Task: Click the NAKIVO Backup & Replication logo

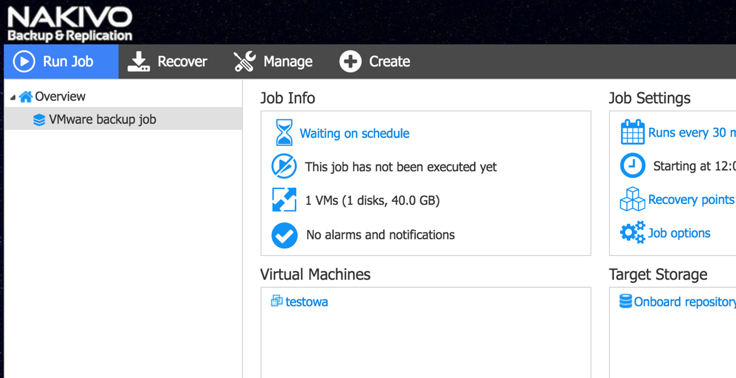Action: click(69, 23)
